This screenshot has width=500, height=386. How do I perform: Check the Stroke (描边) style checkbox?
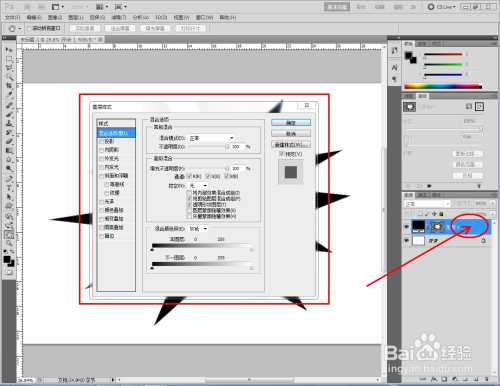pyautogui.click(x=101, y=236)
